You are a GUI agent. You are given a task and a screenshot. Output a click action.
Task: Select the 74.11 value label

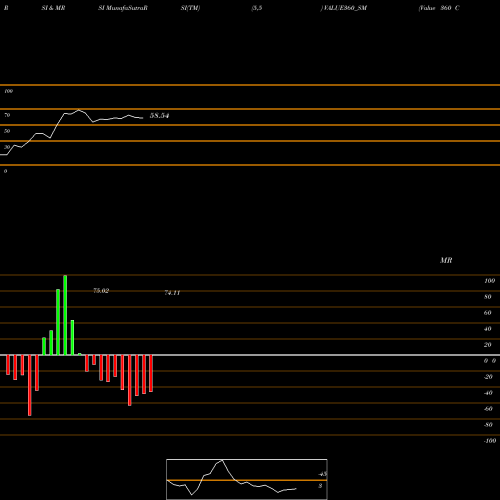point(172,293)
